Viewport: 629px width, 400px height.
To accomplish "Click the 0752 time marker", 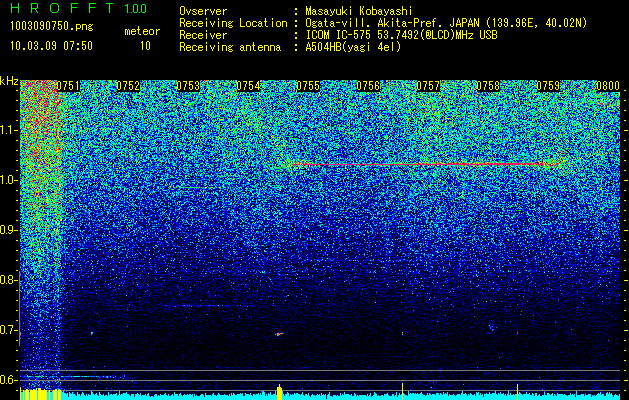I will click(x=128, y=86).
